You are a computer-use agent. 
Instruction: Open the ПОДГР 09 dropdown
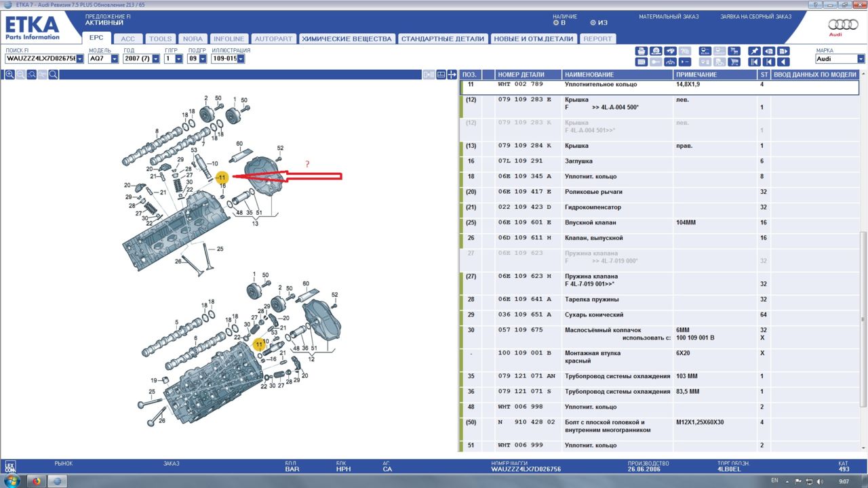pyautogui.click(x=203, y=59)
